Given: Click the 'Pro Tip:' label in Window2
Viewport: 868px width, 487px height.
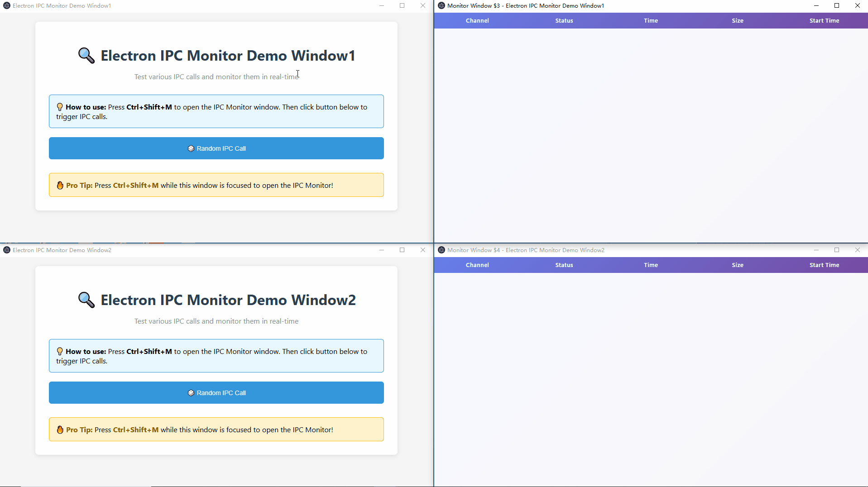Looking at the screenshot, I should [x=79, y=430].
